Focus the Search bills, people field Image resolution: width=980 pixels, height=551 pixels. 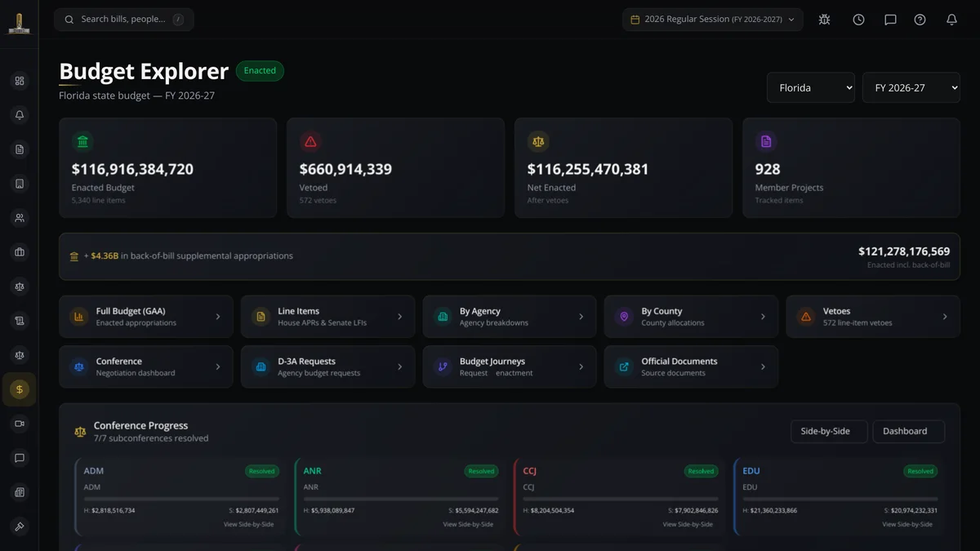[x=124, y=20]
